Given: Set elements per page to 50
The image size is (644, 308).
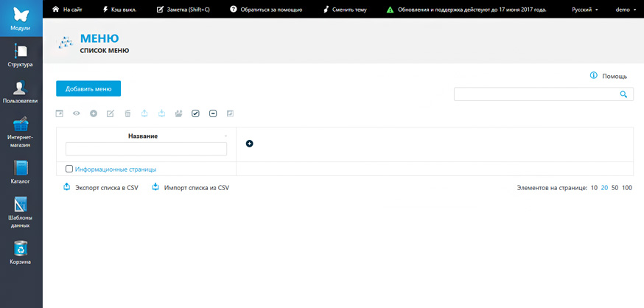Looking at the screenshot, I should (x=615, y=188).
